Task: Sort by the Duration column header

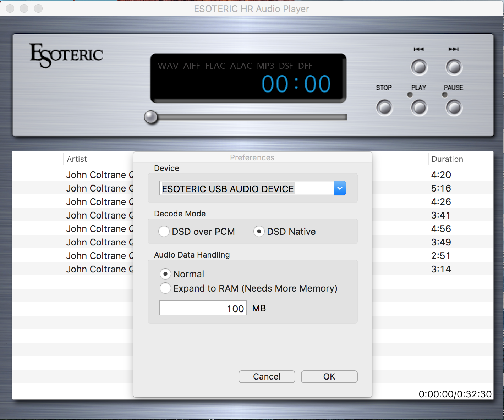Action: (447, 159)
